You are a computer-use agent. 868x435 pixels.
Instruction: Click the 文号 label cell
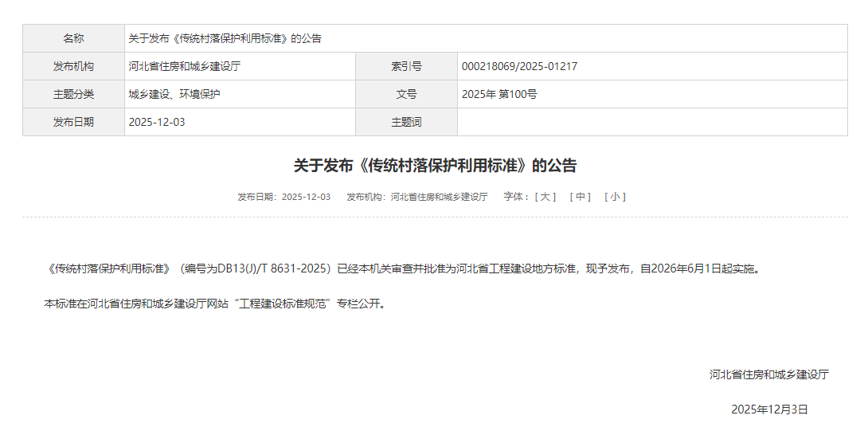point(406,94)
